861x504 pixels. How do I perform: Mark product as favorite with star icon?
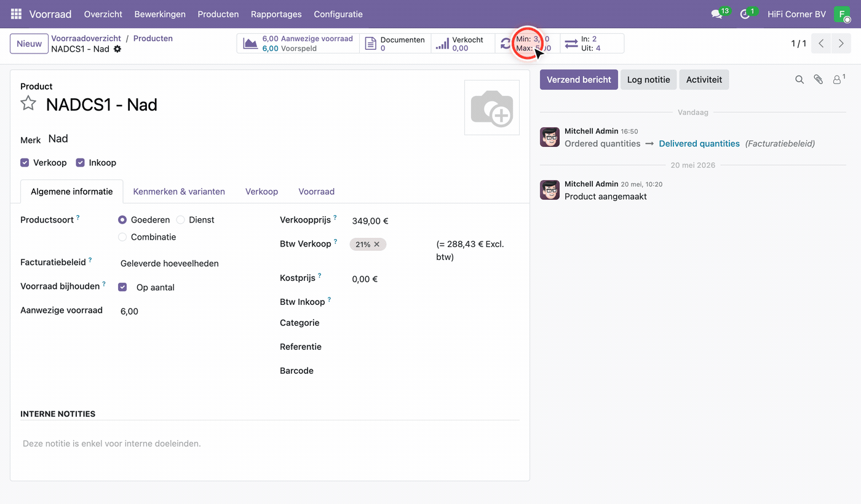click(x=28, y=103)
